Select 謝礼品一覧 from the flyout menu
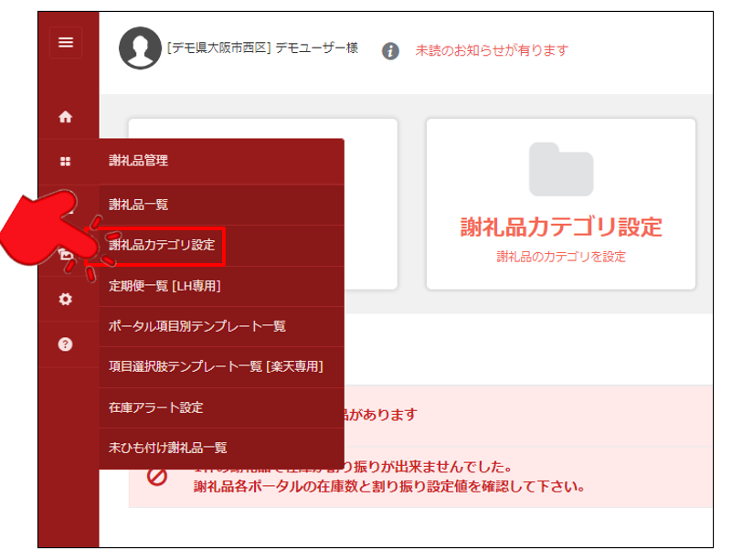The image size is (732, 560). [x=139, y=205]
